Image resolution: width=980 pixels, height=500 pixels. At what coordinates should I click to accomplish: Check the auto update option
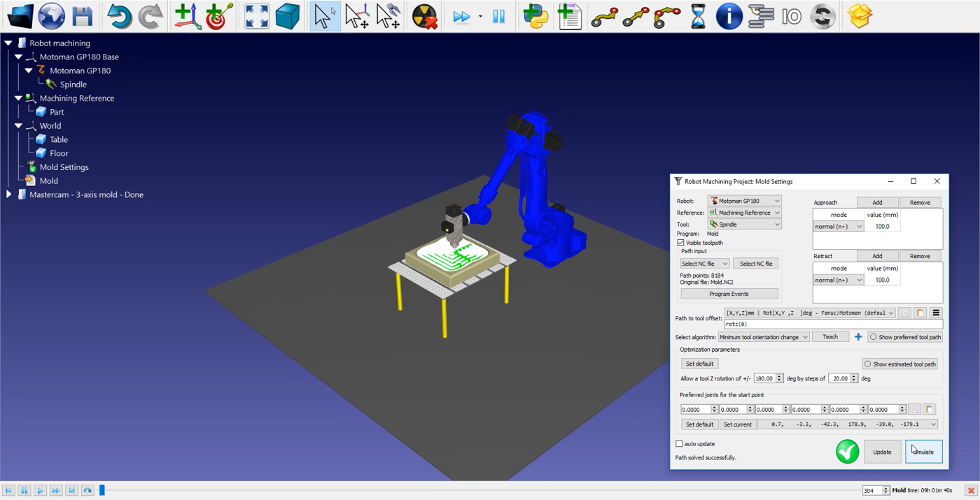(x=679, y=443)
